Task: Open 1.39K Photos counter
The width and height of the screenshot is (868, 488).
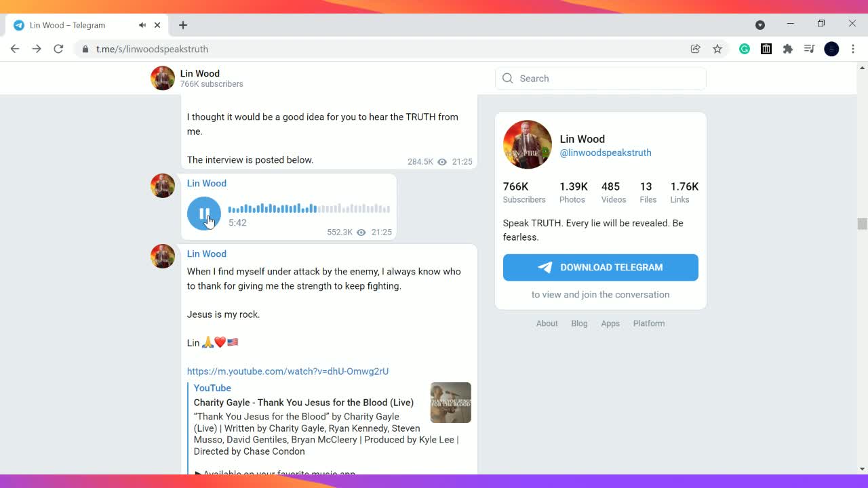Action: click(574, 192)
